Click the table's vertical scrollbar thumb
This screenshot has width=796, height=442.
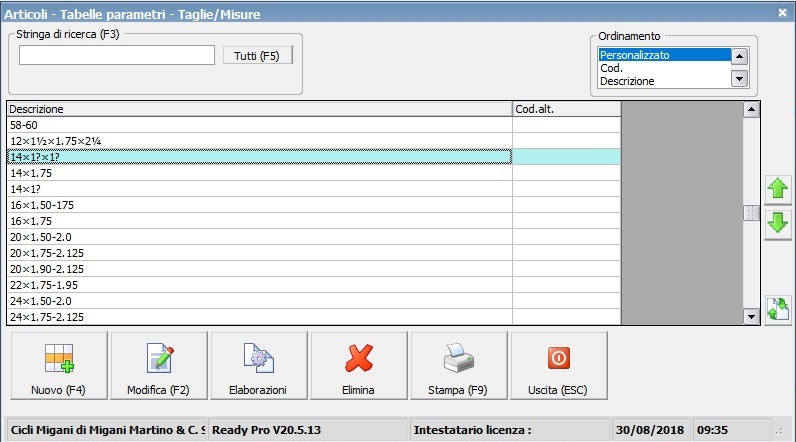[x=751, y=213]
